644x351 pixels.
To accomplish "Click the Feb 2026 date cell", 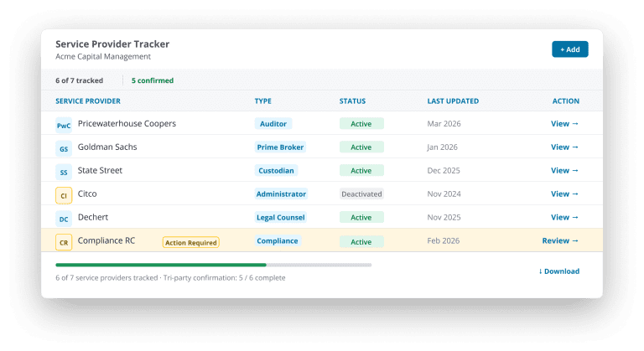I will point(443,240).
